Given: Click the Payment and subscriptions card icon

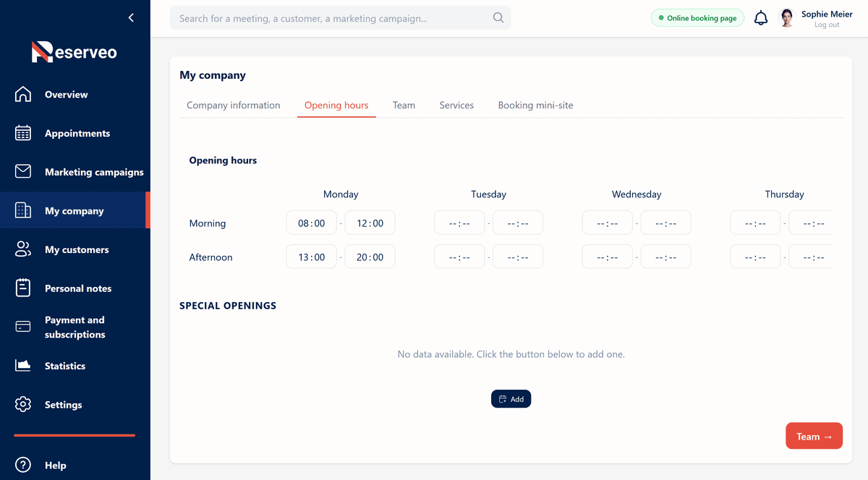Looking at the screenshot, I should [23, 327].
